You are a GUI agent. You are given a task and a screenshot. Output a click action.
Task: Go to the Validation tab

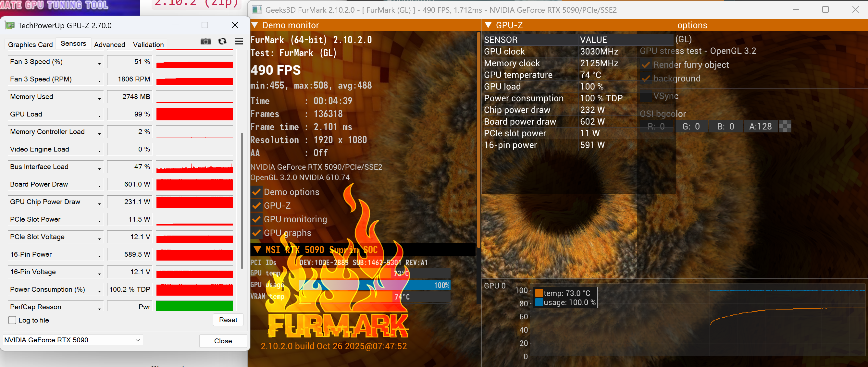pos(148,44)
